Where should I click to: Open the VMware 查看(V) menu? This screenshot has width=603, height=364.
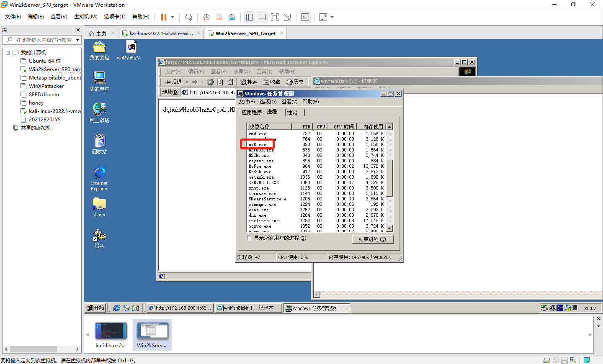(x=59, y=17)
